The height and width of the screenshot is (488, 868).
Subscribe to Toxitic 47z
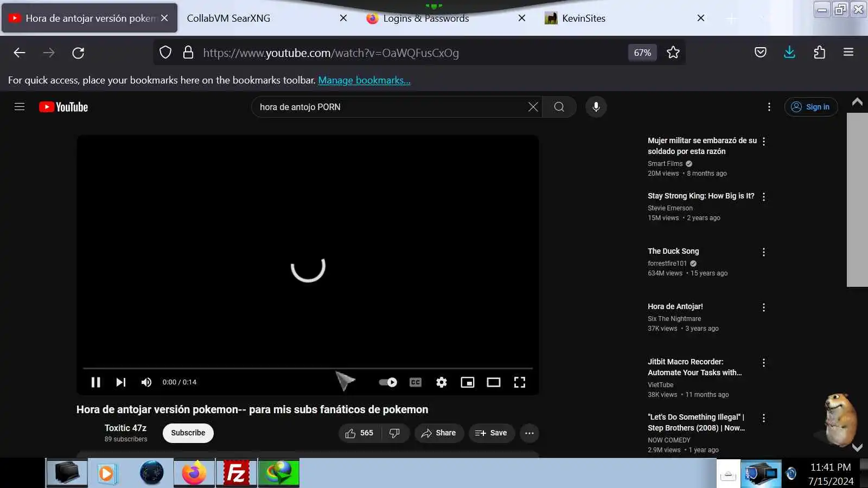click(188, 433)
